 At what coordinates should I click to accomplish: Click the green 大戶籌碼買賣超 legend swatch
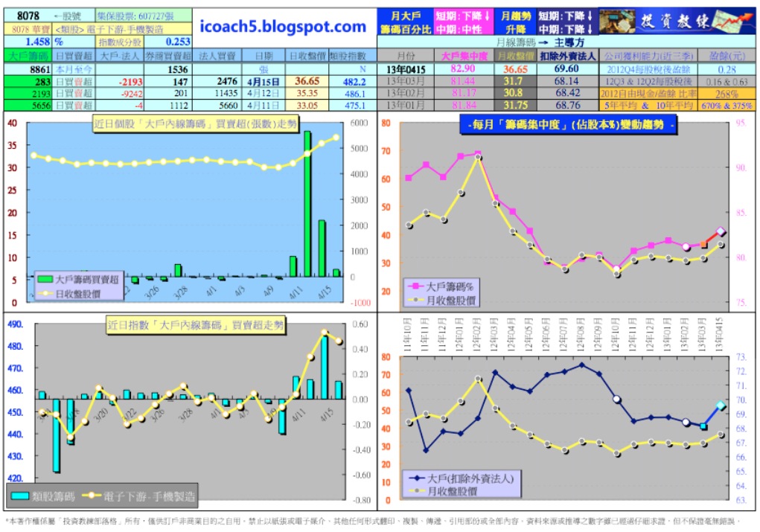point(45,280)
